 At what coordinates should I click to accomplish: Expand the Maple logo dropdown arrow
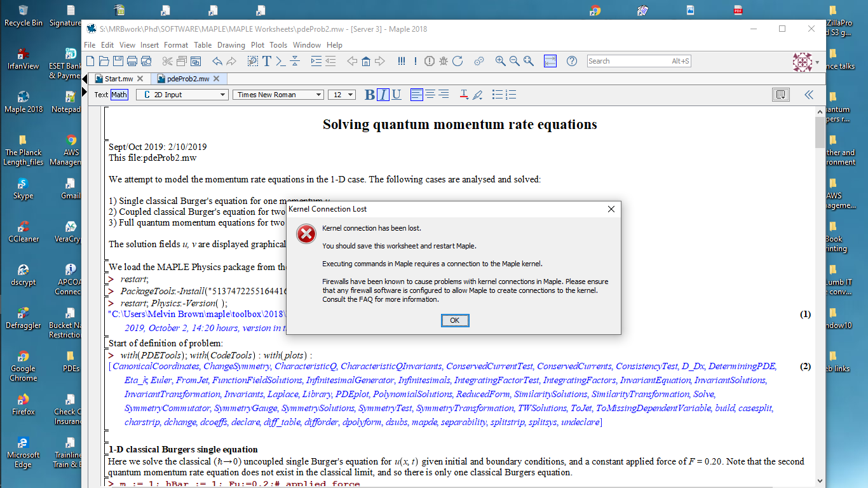(817, 62)
